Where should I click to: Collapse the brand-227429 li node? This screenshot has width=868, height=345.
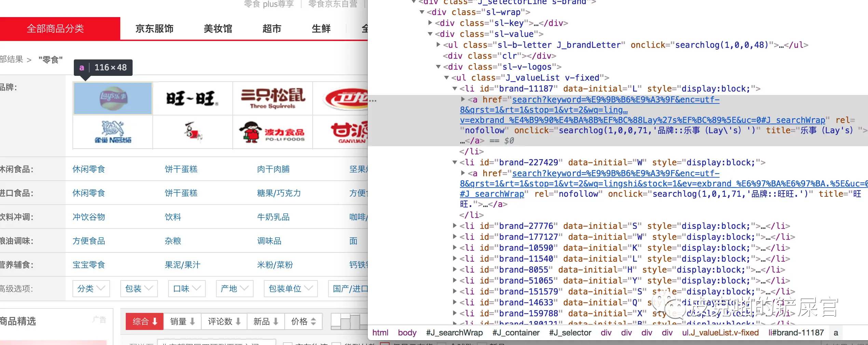tap(455, 163)
